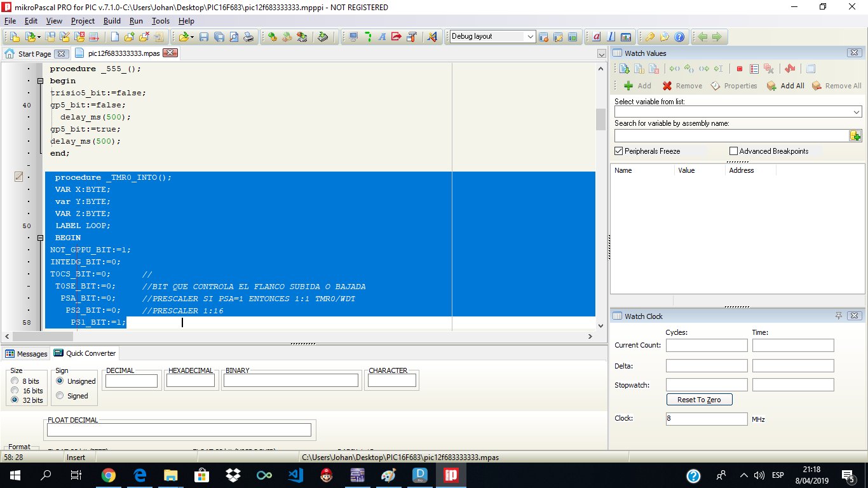Click the Save file floppy disk icon

(204, 37)
